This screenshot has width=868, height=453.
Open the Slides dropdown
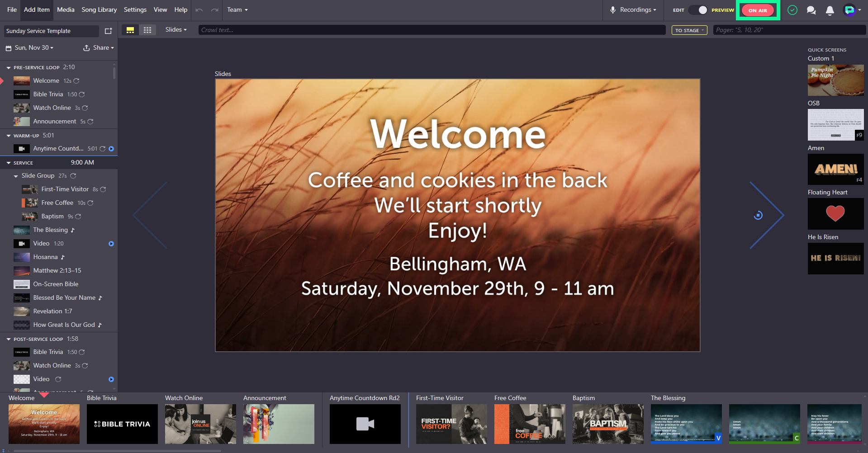pyautogui.click(x=176, y=30)
